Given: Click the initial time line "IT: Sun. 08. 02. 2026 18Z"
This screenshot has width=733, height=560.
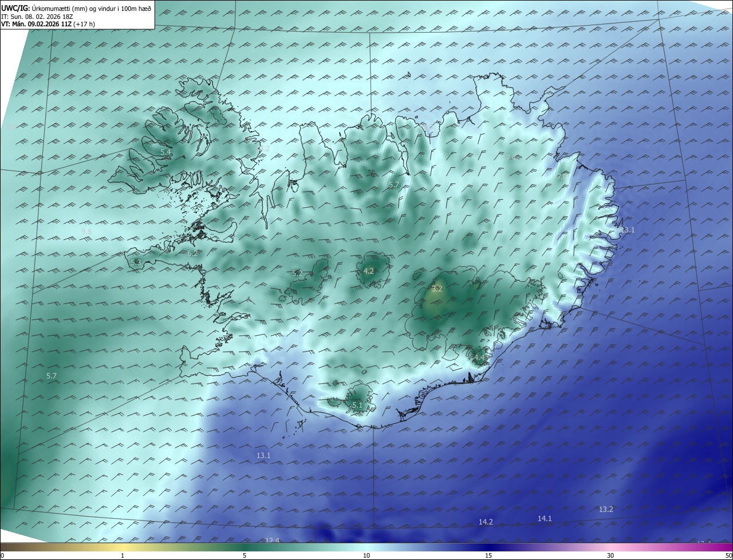Looking at the screenshot, I should [37, 17].
